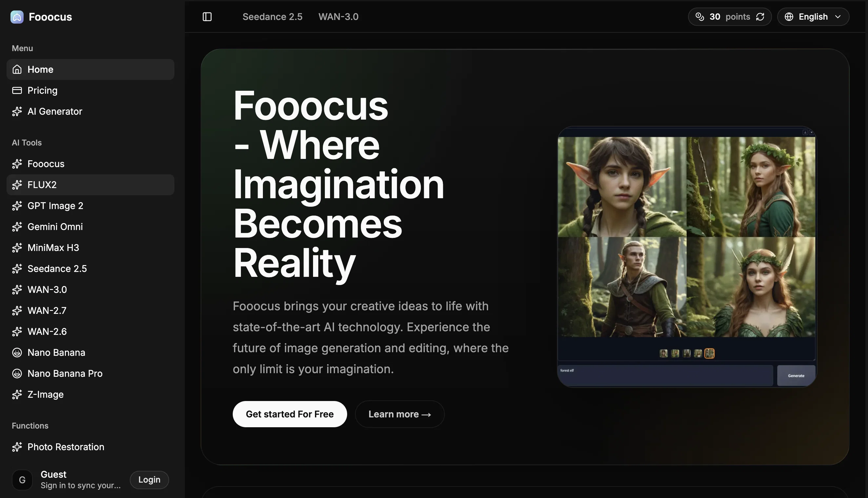Screen dimensions: 868x498
Task: Click the Pricing card icon
Action: pos(17,90)
